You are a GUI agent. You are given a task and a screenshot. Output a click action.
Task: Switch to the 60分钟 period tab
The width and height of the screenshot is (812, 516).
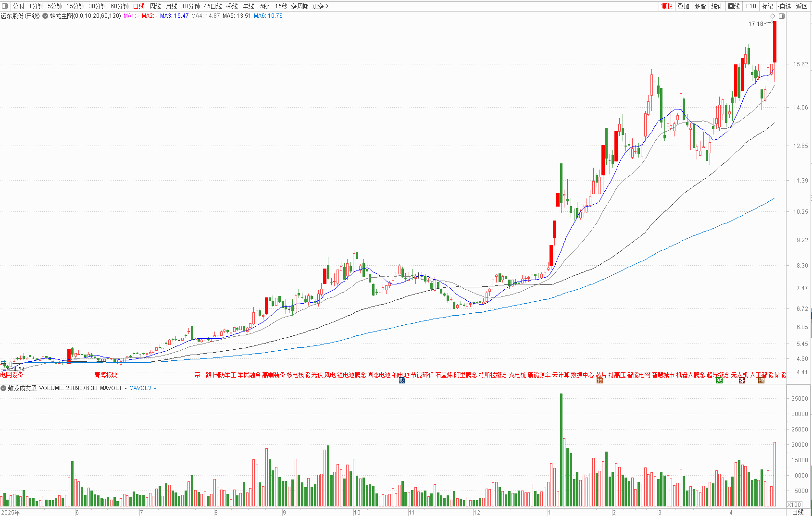coord(120,6)
